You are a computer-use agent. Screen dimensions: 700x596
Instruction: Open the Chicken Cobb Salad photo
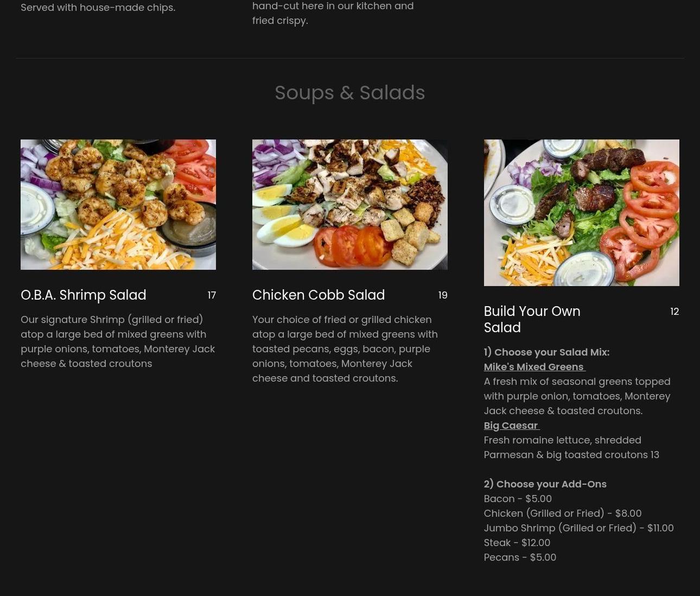[x=350, y=205]
